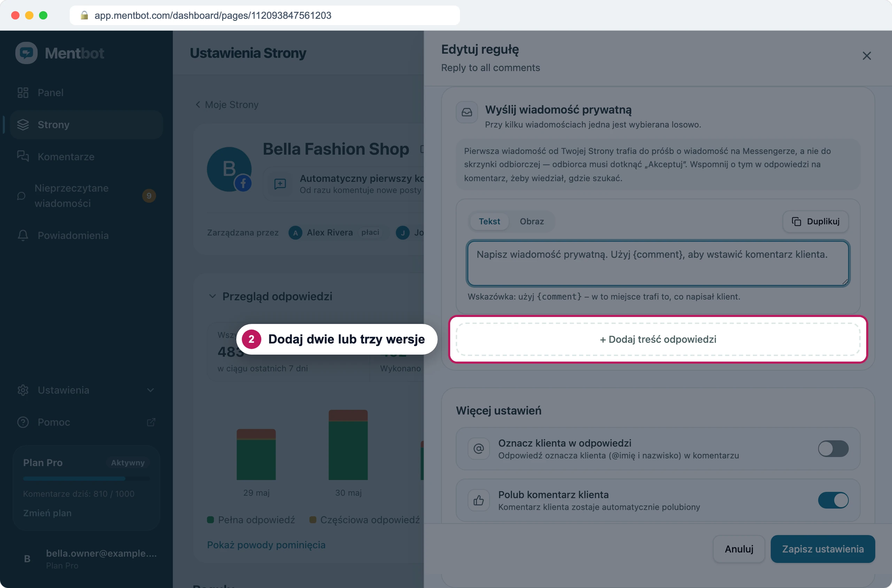This screenshot has height=588, width=892.
Task: Click Anuluj button
Action: click(x=739, y=549)
